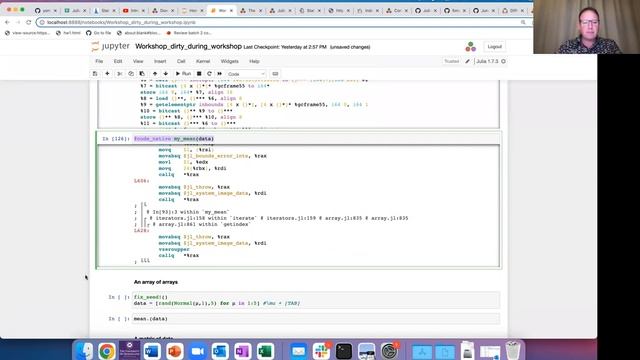
Task: Cut selected cells with the scissors icon
Action: point(120,74)
